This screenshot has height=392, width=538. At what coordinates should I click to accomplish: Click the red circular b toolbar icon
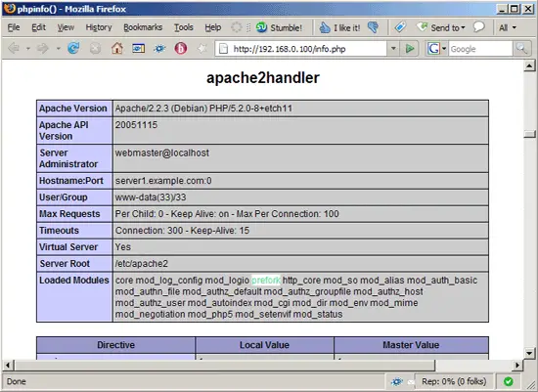pos(181,48)
